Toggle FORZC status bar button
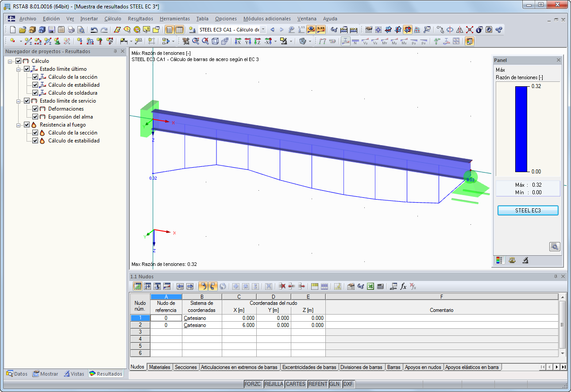571x392 pixels. [253, 384]
